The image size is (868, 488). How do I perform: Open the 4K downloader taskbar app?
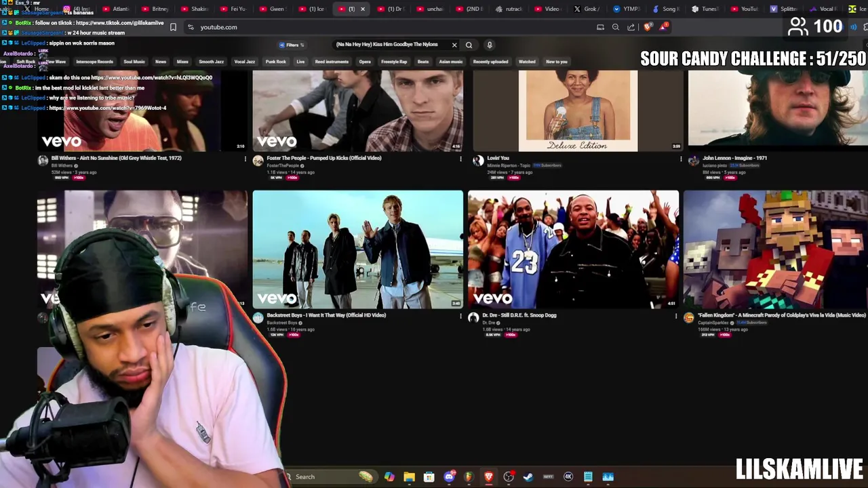[x=568, y=476]
